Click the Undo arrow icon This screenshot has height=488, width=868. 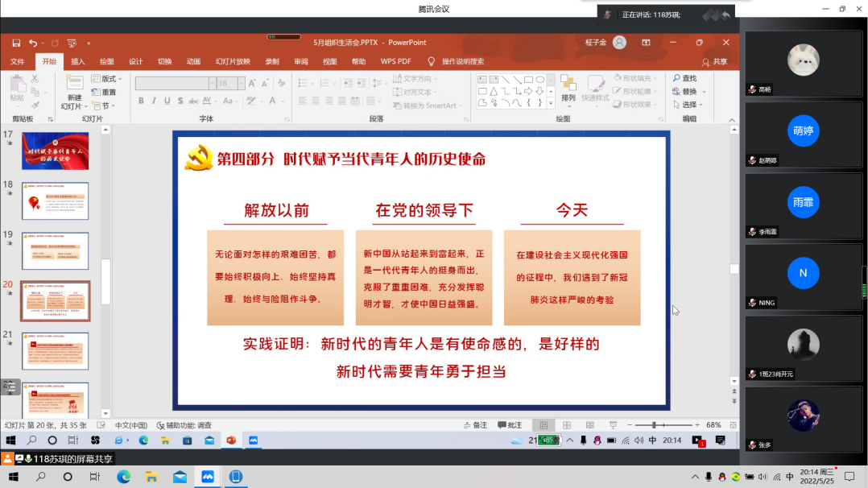pos(33,43)
